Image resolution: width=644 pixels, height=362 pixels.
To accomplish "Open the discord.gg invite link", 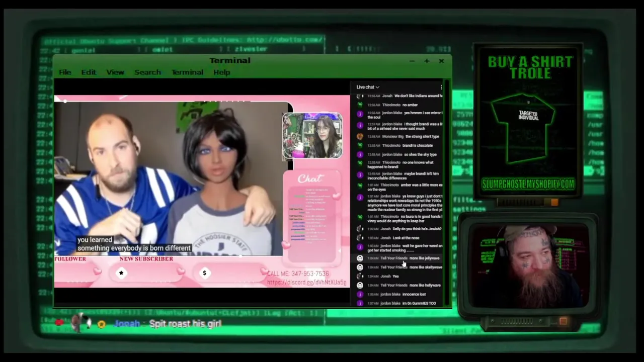I will (306, 283).
